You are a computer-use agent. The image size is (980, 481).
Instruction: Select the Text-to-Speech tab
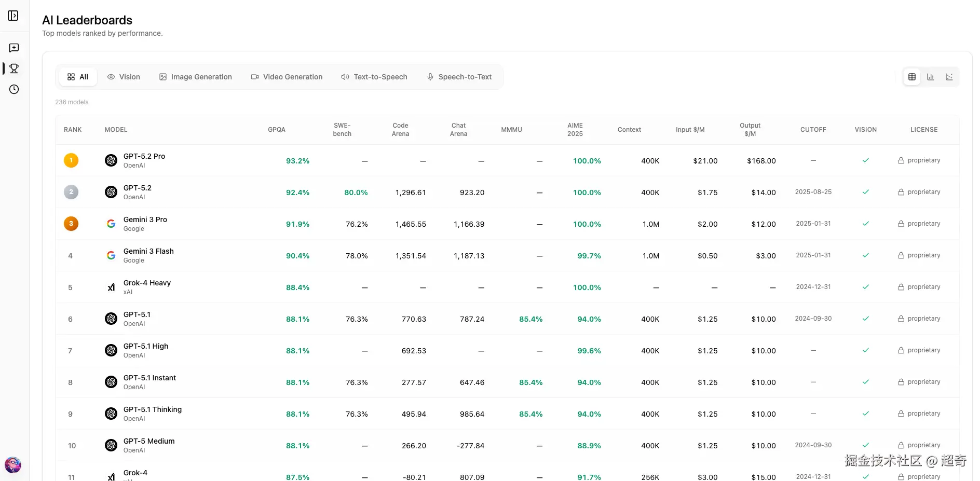coord(374,77)
